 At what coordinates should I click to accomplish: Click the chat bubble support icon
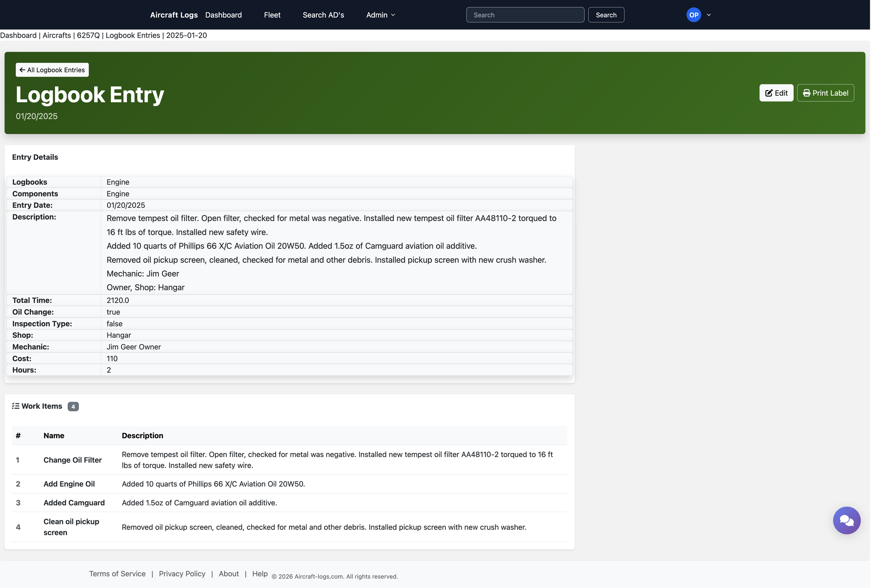[x=846, y=520]
